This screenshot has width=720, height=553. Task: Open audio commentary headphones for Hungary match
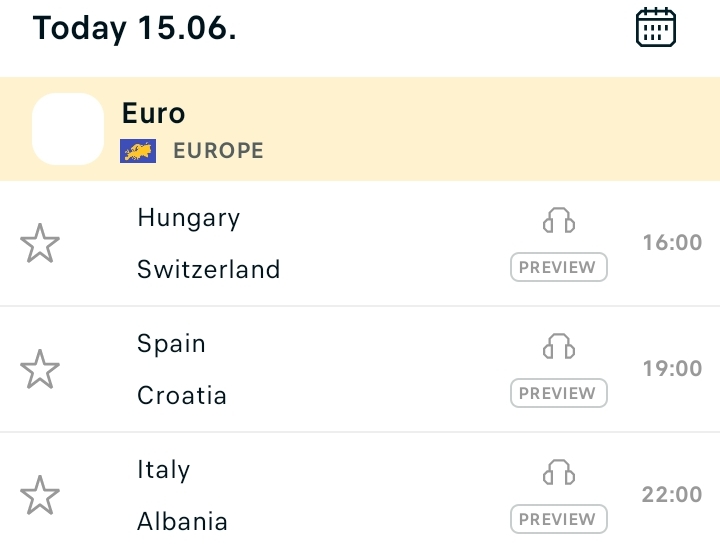pos(559,220)
